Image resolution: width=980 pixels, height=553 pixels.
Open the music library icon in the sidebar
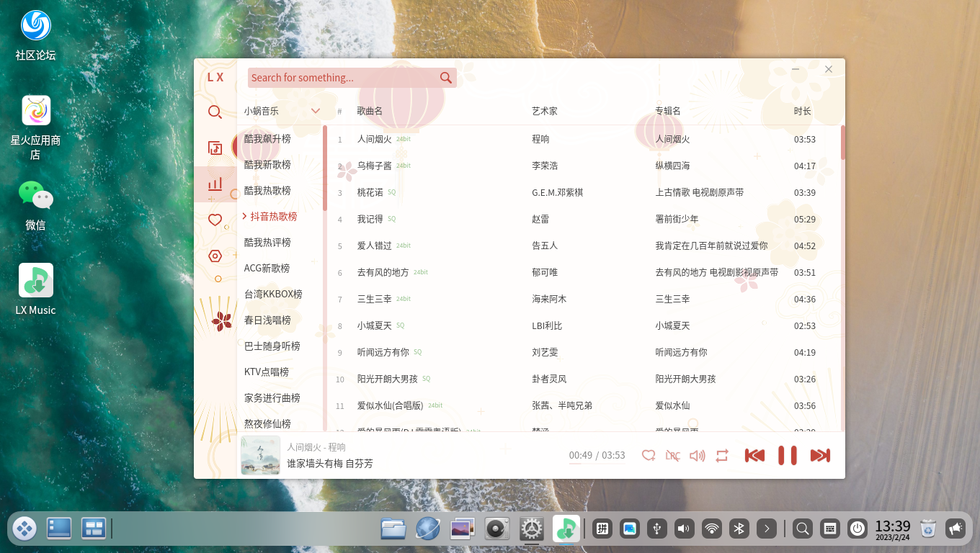click(x=215, y=148)
